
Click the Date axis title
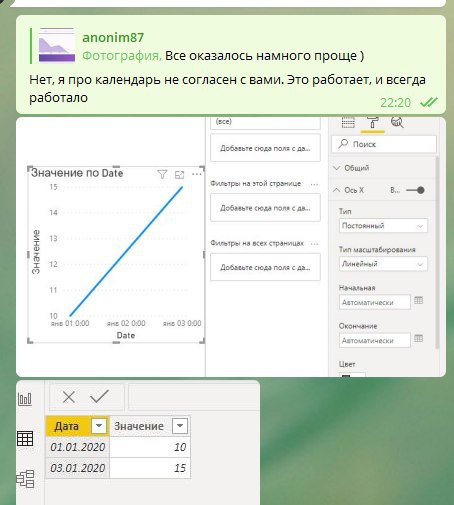tap(126, 335)
